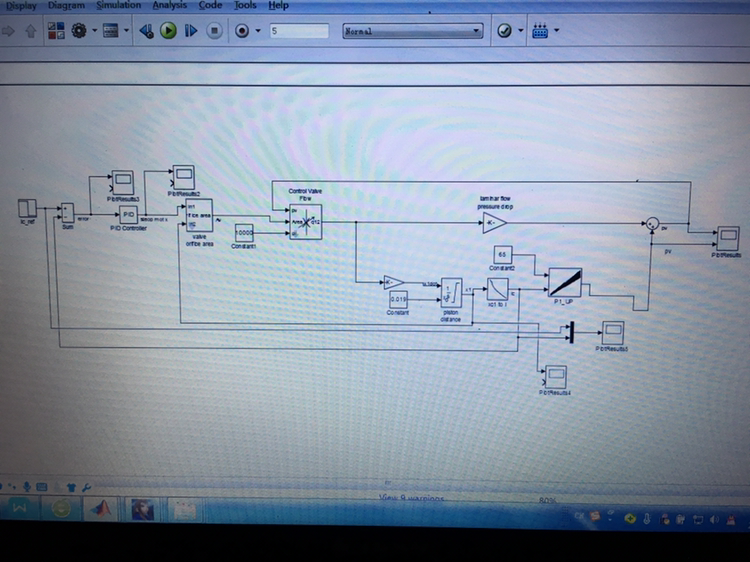Expand the Model Advisor dropdown arrow
The height and width of the screenshot is (562, 750).
pos(520,31)
